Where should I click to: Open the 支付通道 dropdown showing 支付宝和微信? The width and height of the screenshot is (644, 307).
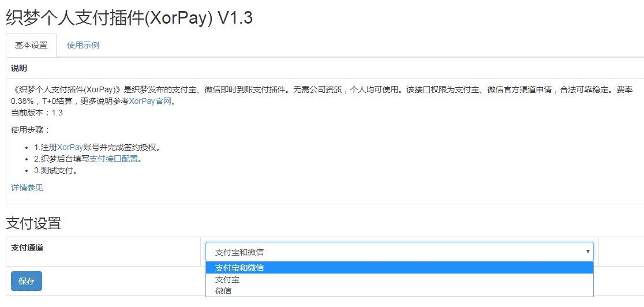click(400, 252)
